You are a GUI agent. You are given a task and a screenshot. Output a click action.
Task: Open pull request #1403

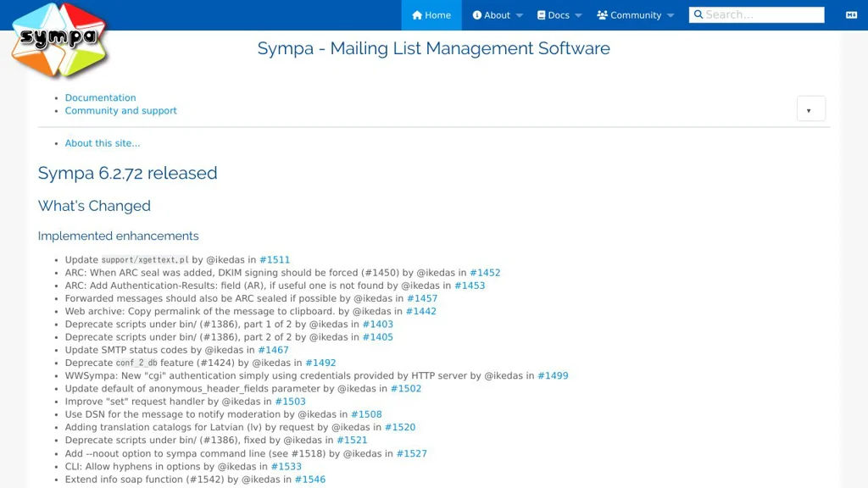click(377, 324)
